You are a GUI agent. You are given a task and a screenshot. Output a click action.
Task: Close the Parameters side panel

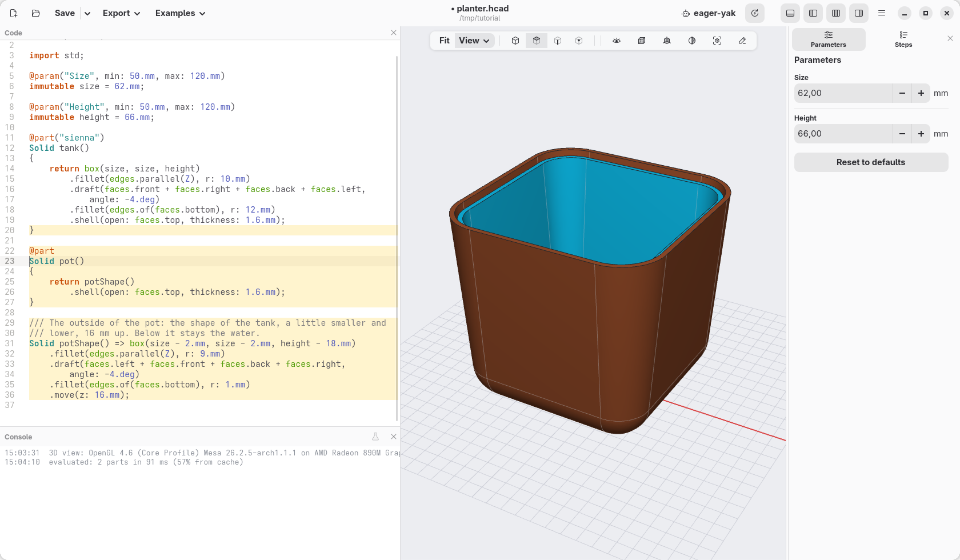(x=950, y=38)
